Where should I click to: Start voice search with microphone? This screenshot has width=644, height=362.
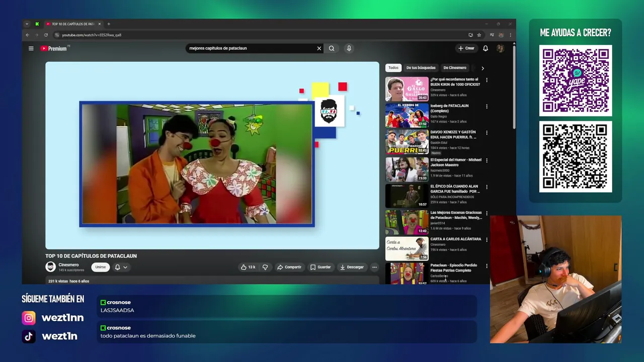coord(349,48)
